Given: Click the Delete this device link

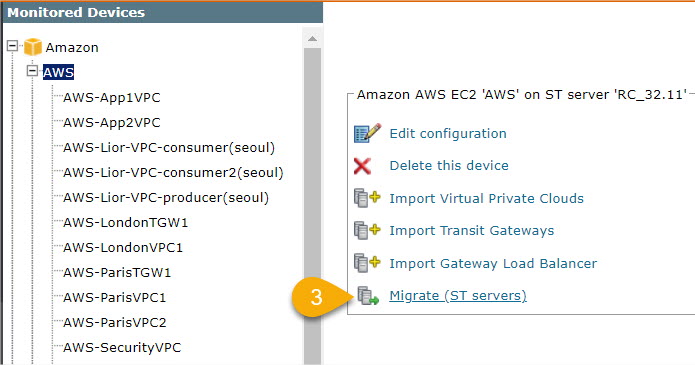Looking at the screenshot, I should point(449,165).
